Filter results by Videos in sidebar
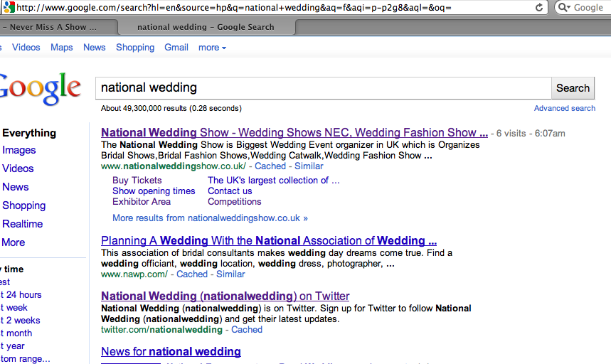Image resolution: width=611 pixels, height=364 pixels. [x=18, y=168]
